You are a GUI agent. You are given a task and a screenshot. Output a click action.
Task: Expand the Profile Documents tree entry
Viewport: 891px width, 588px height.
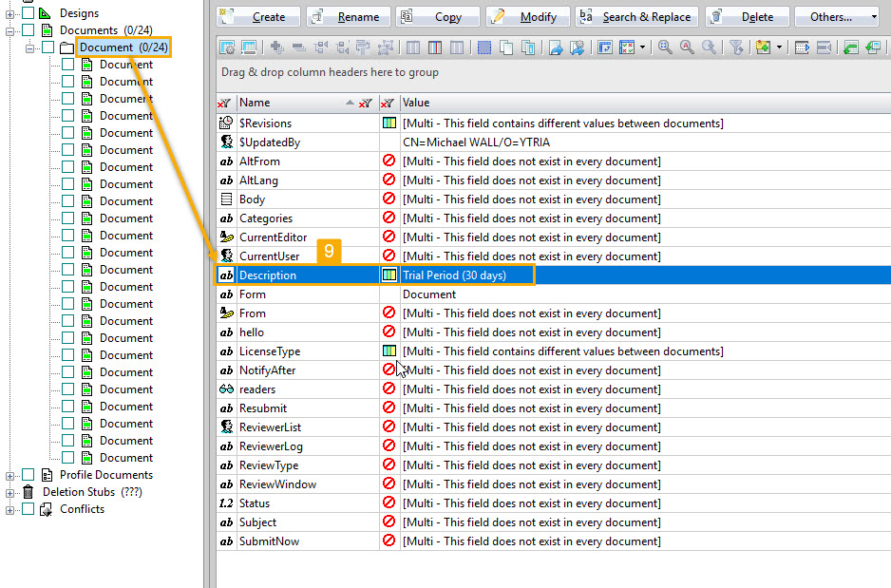click(8, 474)
